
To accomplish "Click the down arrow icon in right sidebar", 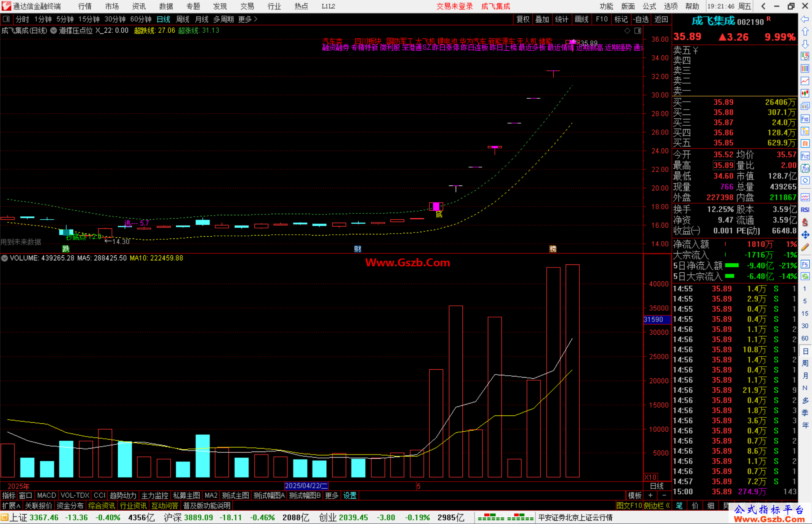I will click(x=805, y=44).
